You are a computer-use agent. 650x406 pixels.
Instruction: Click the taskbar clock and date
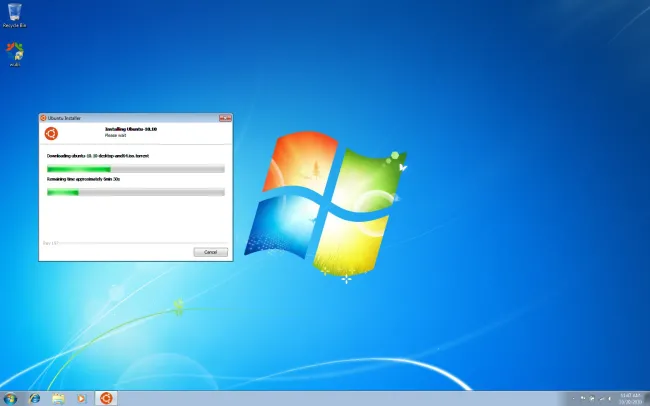tap(630, 399)
